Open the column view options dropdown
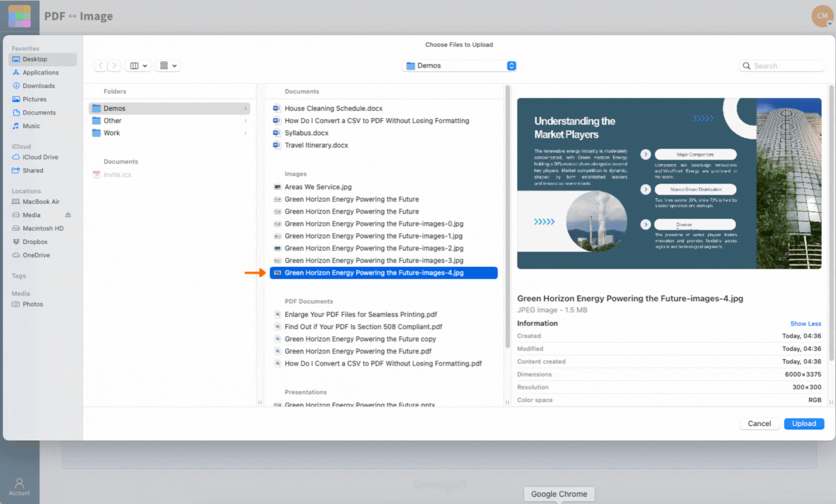The height and width of the screenshot is (504, 836). click(138, 66)
